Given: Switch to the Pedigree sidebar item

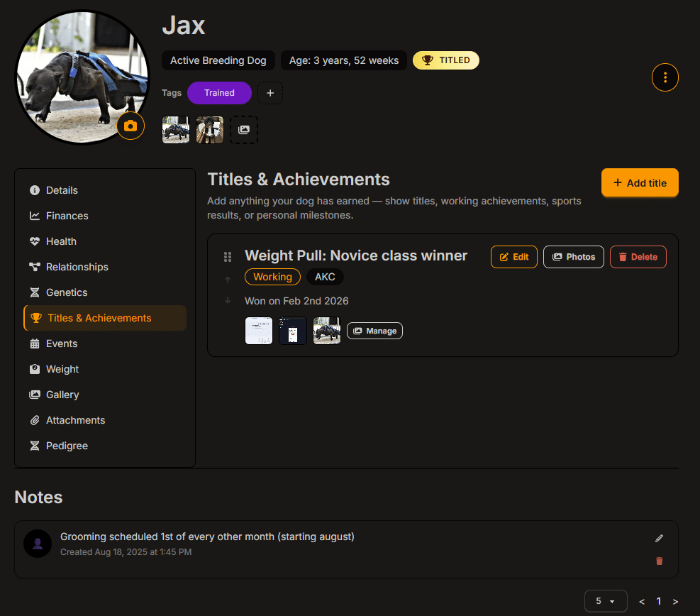Looking at the screenshot, I should [x=67, y=446].
